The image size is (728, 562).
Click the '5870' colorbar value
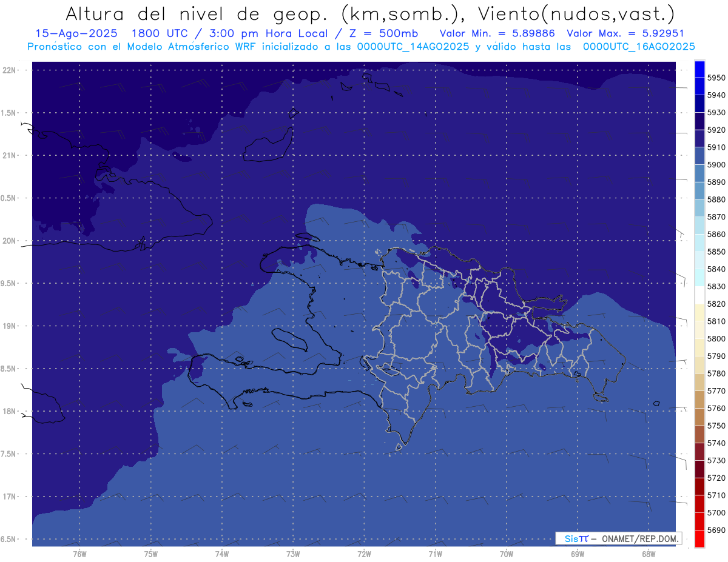[x=716, y=217]
